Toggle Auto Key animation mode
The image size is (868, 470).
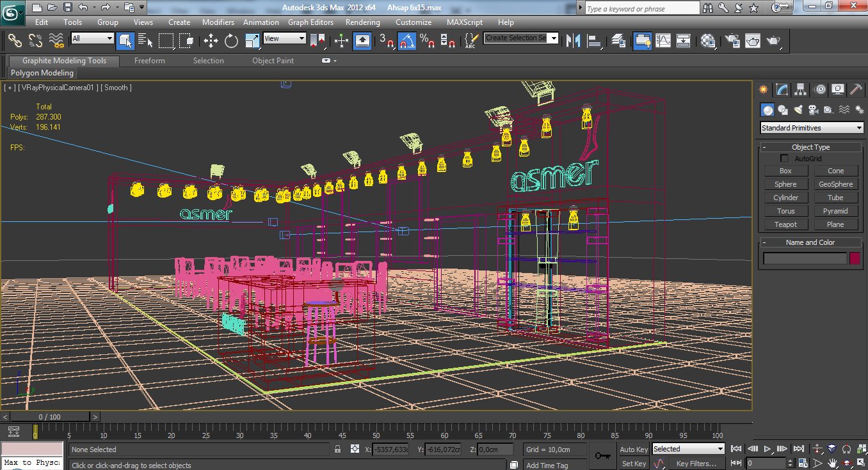[x=632, y=449]
